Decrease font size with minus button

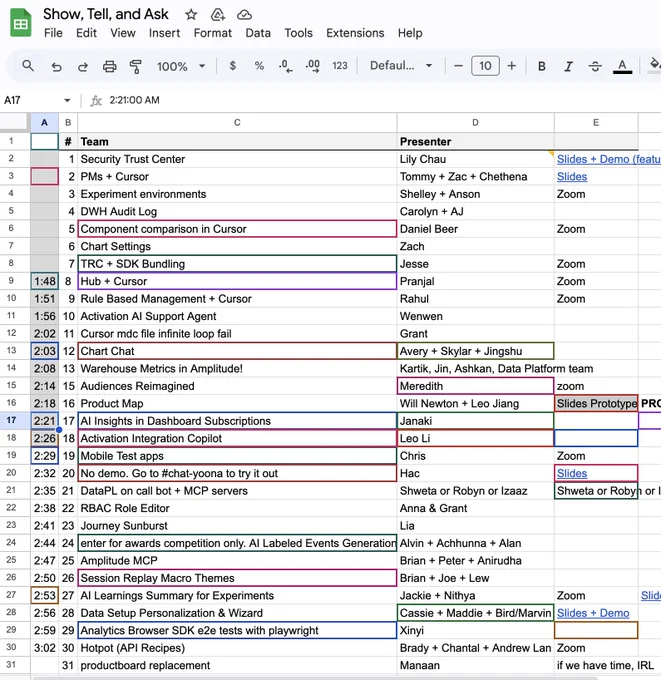(x=458, y=66)
